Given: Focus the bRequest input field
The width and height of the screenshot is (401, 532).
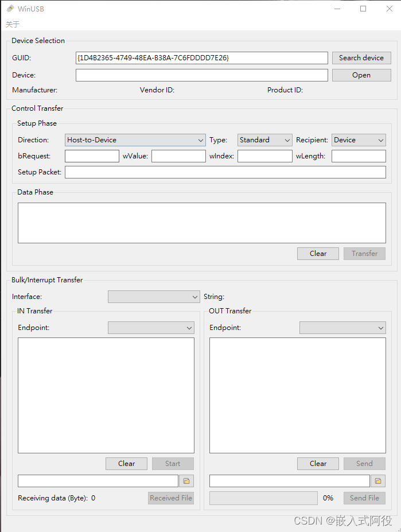Looking at the screenshot, I should pos(92,156).
